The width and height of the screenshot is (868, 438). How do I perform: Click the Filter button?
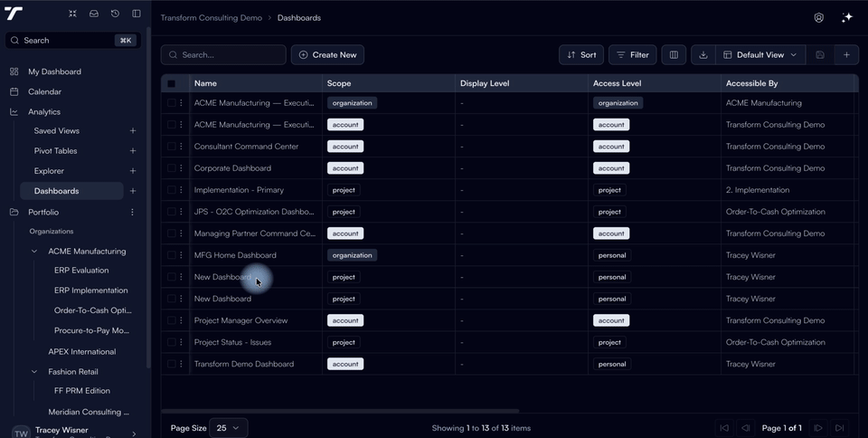[x=633, y=55]
